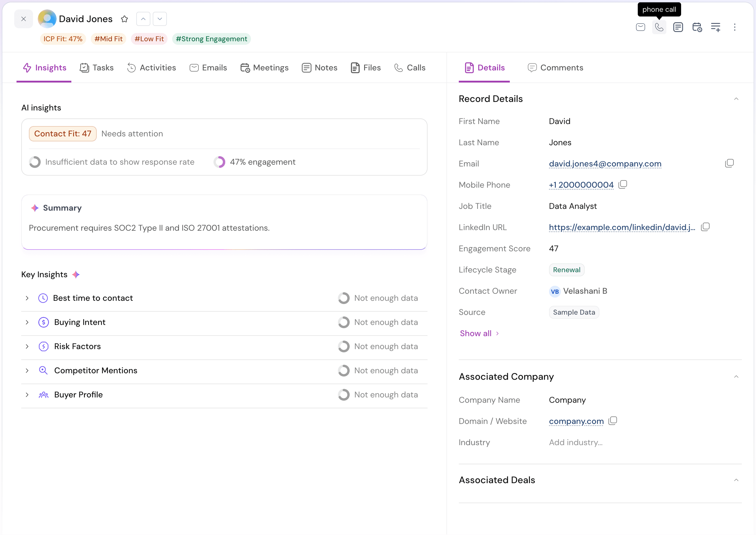Collapse the Associated Company section
The image size is (756, 535).
[x=736, y=377]
